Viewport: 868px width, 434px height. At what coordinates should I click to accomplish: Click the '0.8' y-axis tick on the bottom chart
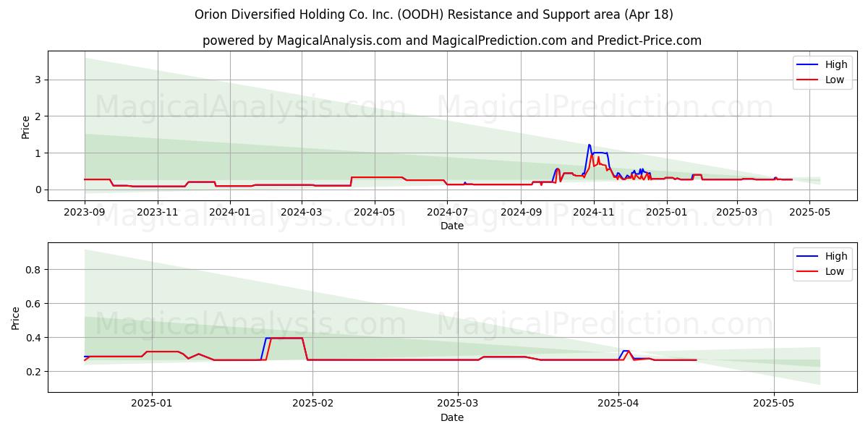(35, 270)
